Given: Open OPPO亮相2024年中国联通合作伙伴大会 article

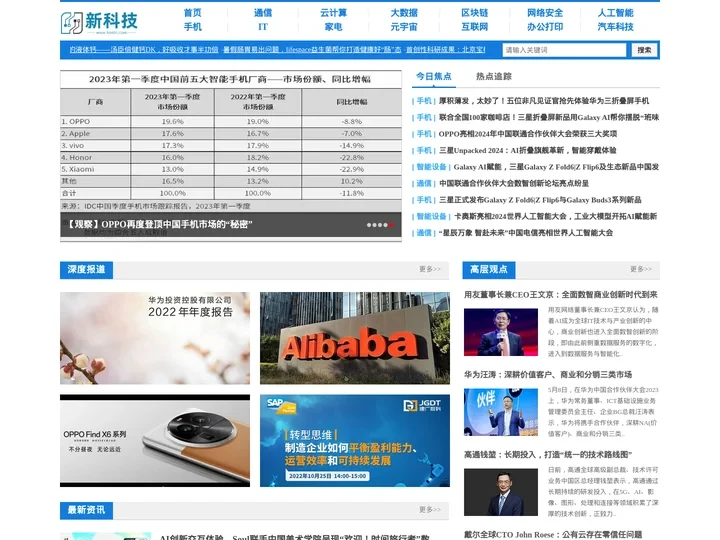Looking at the screenshot, I should 528,134.
